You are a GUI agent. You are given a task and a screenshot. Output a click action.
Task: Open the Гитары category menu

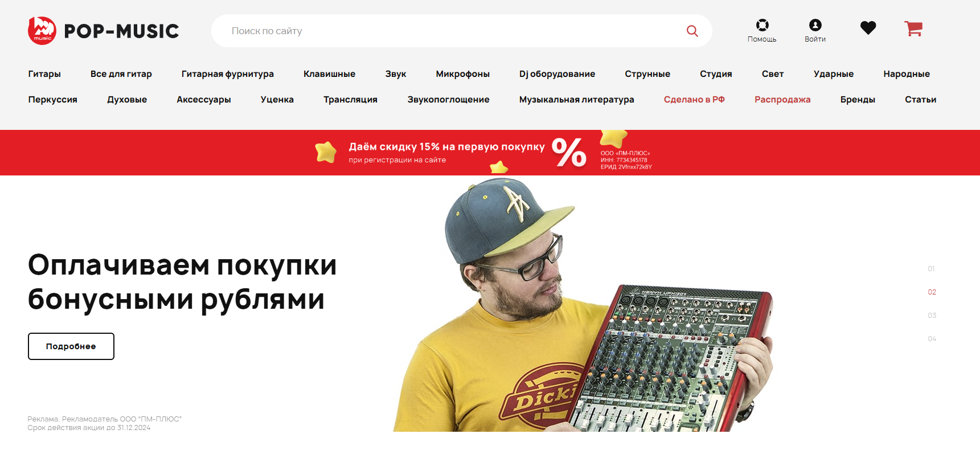click(44, 74)
